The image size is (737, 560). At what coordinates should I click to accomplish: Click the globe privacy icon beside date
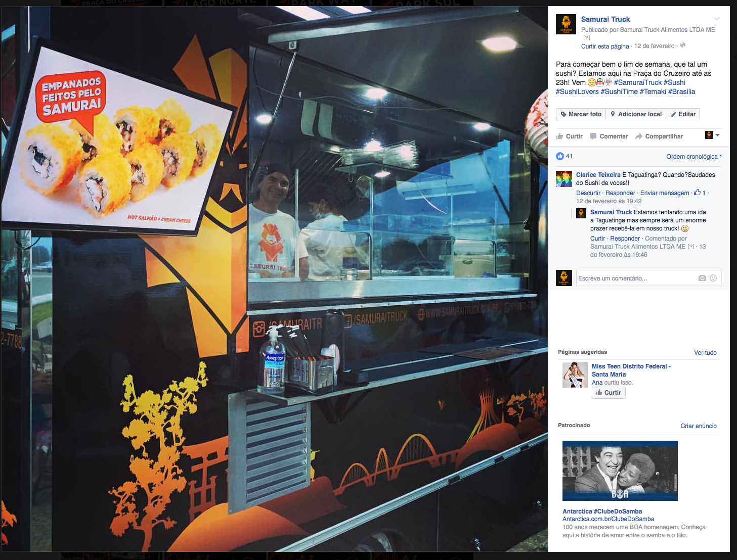coord(683,45)
